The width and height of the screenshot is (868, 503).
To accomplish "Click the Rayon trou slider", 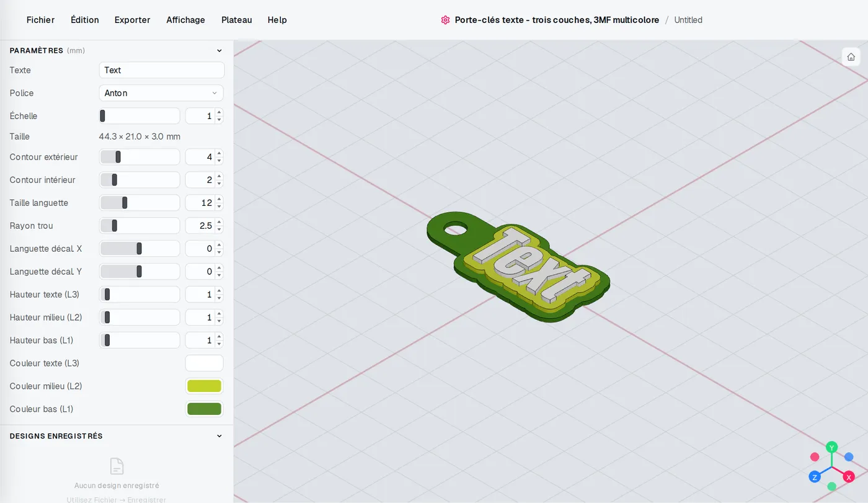I will point(139,226).
